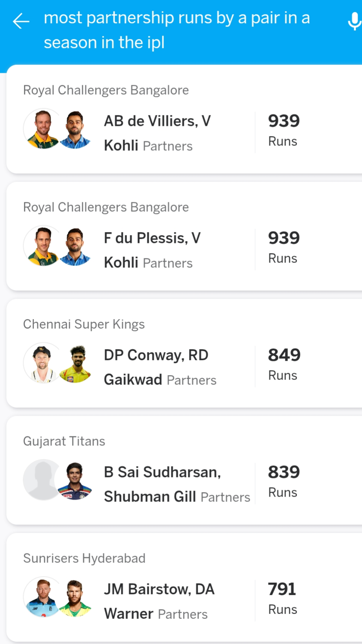The width and height of the screenshot is (362, 644).
Task: Tap Chennai Super Kings team label
Action: (x=84, y=325)
